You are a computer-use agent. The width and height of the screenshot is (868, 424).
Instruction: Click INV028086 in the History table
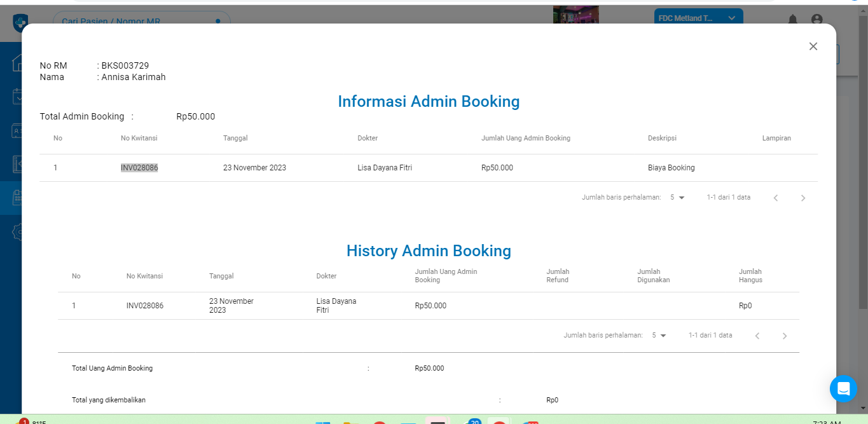145,306
